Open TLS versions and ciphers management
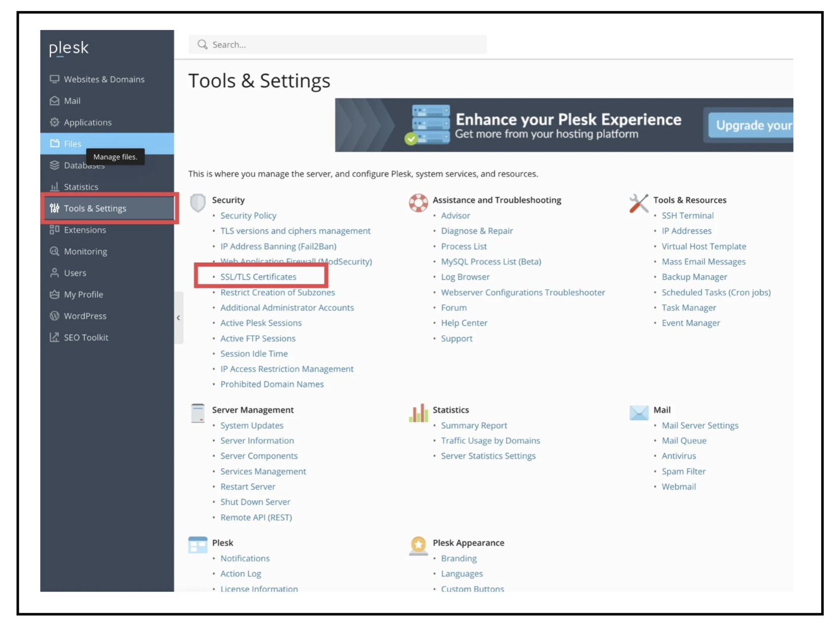The width and height of the screenshot is (840, 628). click(x=295, y=231)
